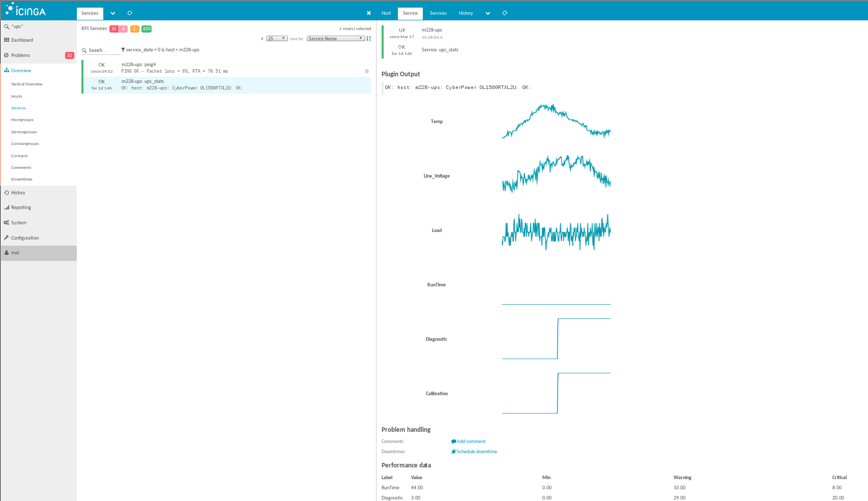The image size is (868, 501).
Task: Switch to the History tab in detail pane
Action: (x=466, y=14)
